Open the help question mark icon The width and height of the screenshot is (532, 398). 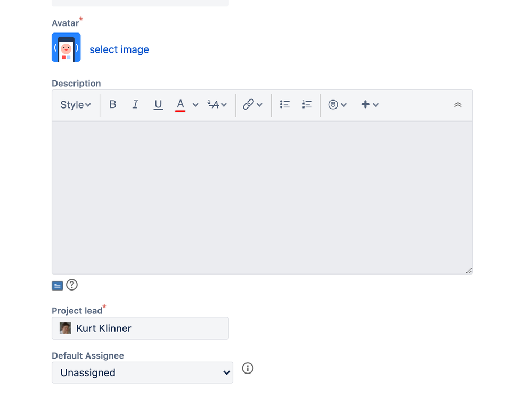[71, 285]
